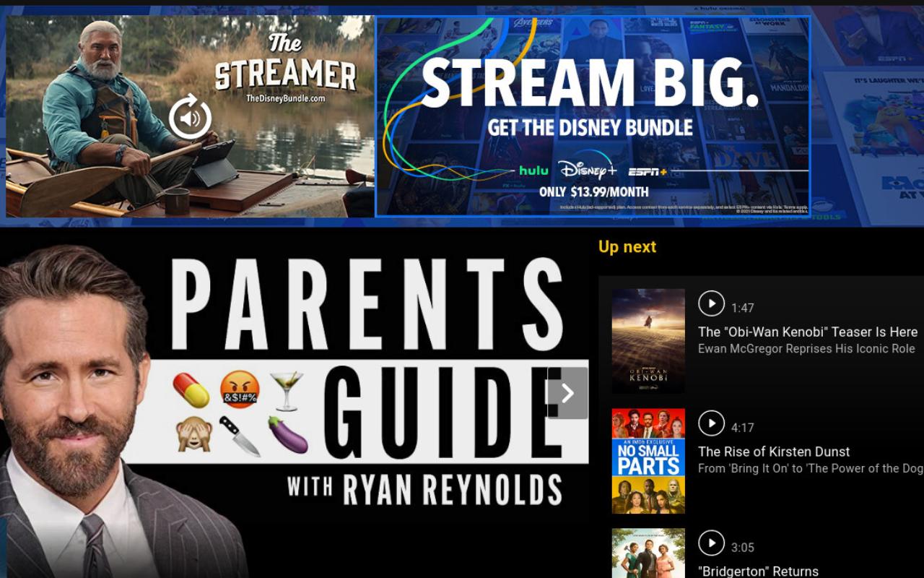Click the 'ONLY $13.99/MONTH' price text
The image size is (924, 578).
[593, 192]
